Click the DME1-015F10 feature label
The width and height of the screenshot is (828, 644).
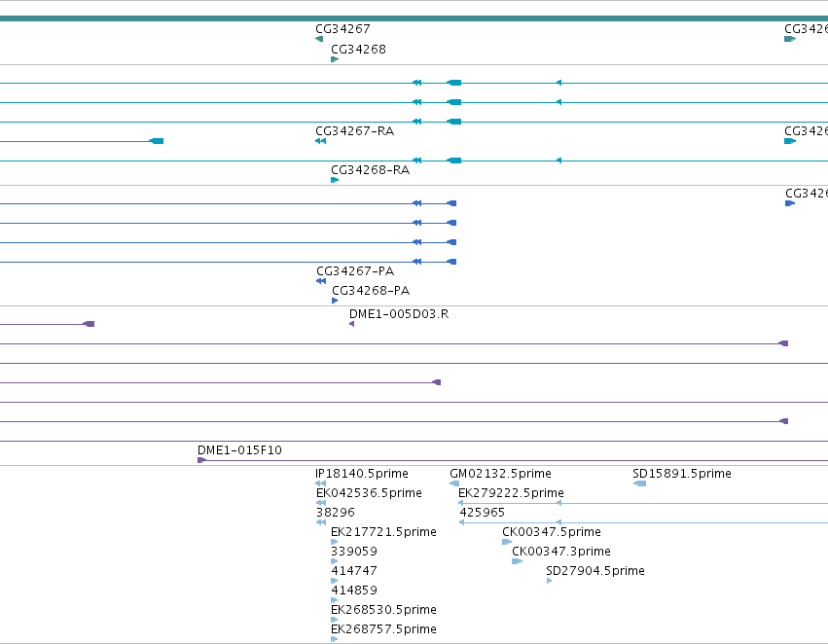click(x=239, y=449)
